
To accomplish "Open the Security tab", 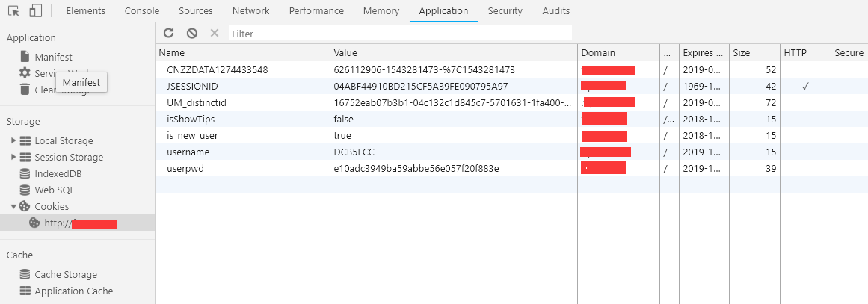I will (505, 11).
